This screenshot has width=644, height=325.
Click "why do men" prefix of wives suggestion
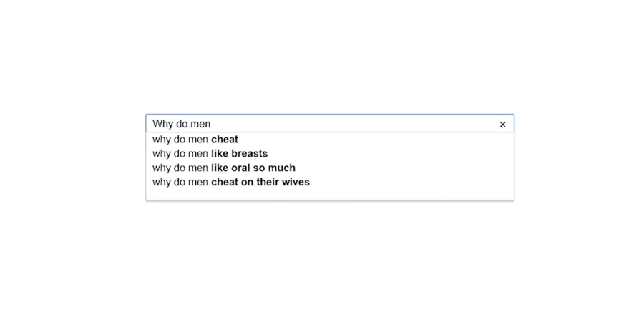coord(180,183)
